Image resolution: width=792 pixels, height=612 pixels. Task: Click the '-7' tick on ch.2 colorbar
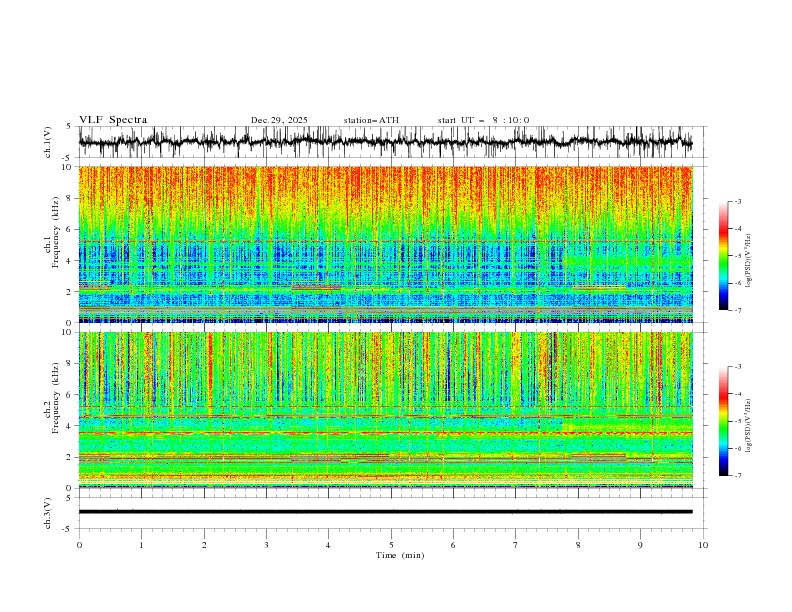tap(737, 476)
